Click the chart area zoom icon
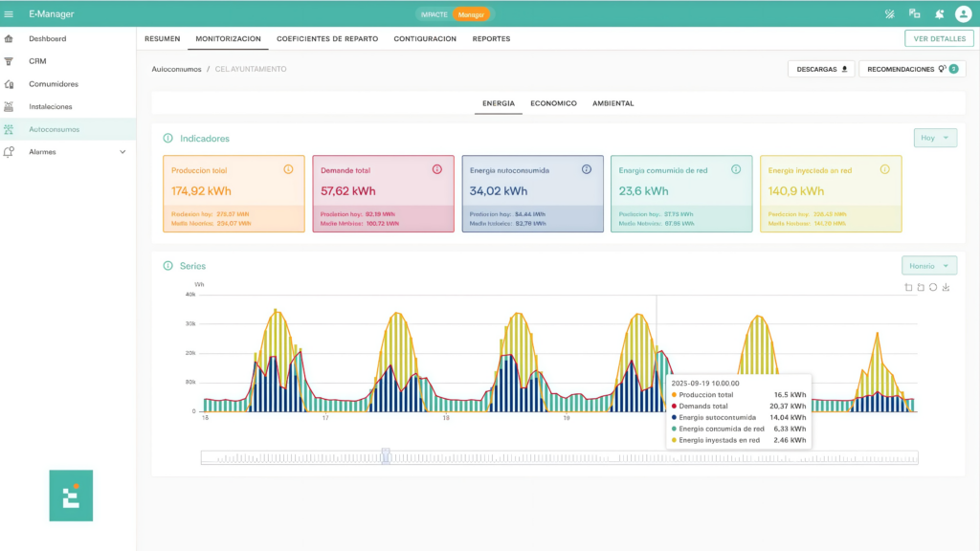 908,287
